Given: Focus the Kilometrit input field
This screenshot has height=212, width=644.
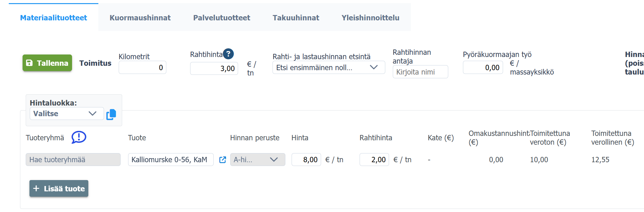Looking at the screenshot, I should click(x=143, y=68).
